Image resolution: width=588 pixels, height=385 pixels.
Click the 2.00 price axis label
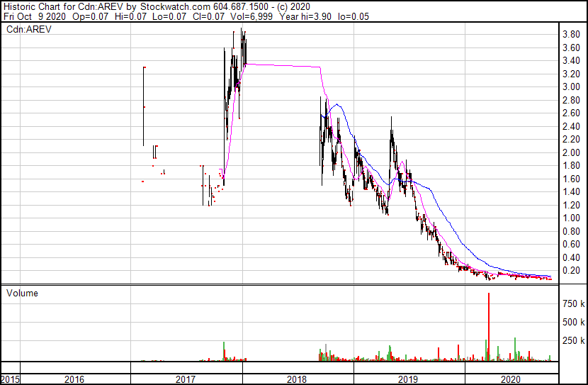(571, 152)
